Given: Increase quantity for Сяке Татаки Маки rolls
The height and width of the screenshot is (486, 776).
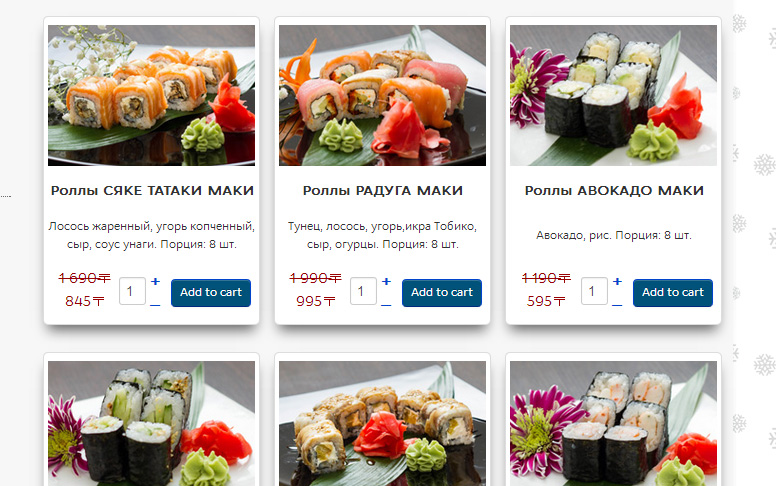Looking at the screenshot, I should tap(155, 282).
